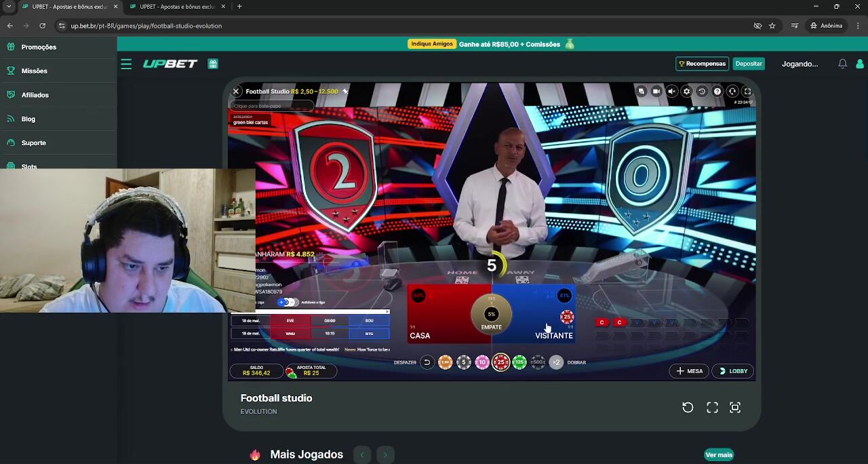Toggle the video camera settings icon

tap(656, 91)
